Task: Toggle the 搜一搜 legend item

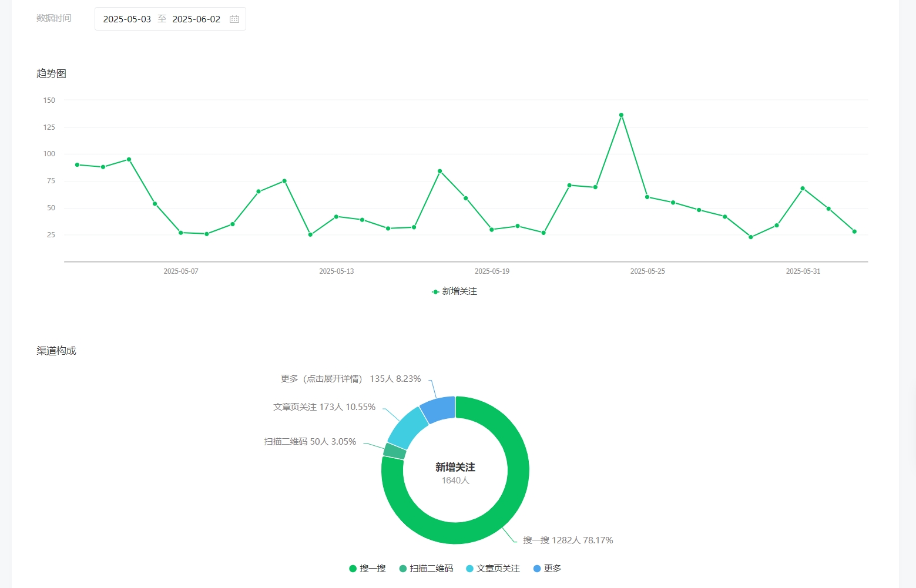Action: pos(367,569)
